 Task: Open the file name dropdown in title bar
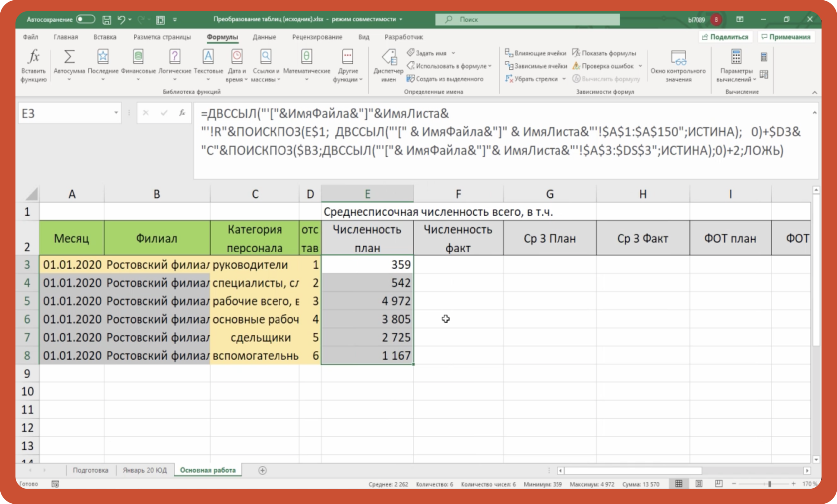click(x=401, y=19)
